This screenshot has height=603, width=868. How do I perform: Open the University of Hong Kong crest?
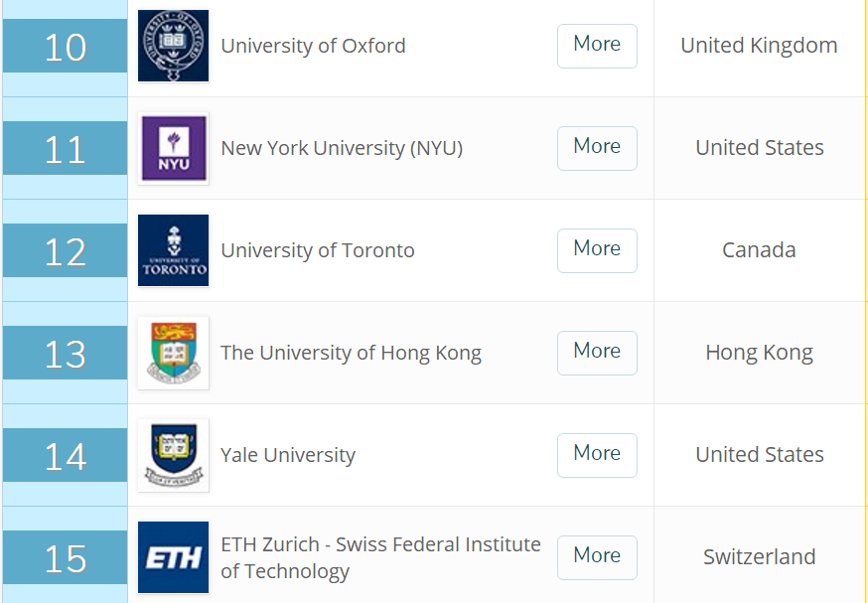click(173, 353)
